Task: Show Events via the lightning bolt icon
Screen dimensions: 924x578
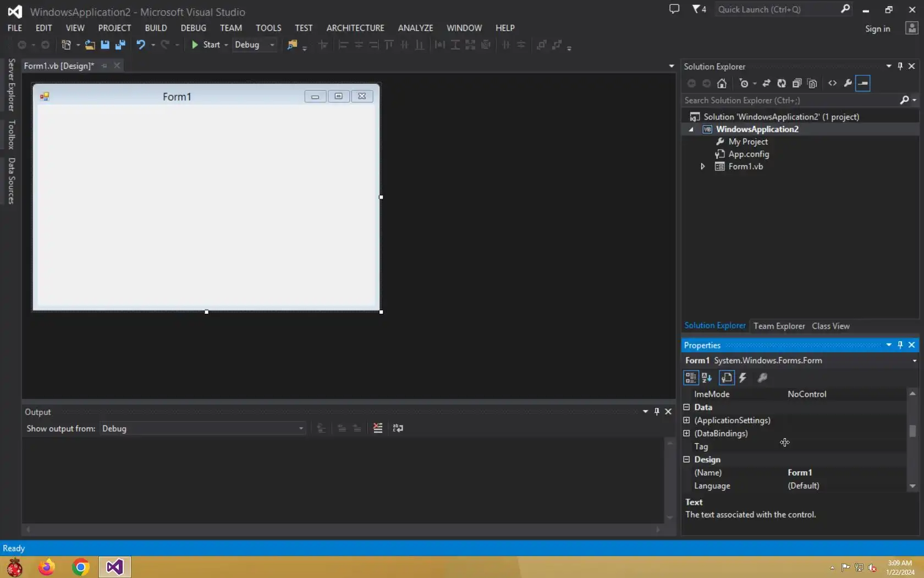Action: coord(743,378)
